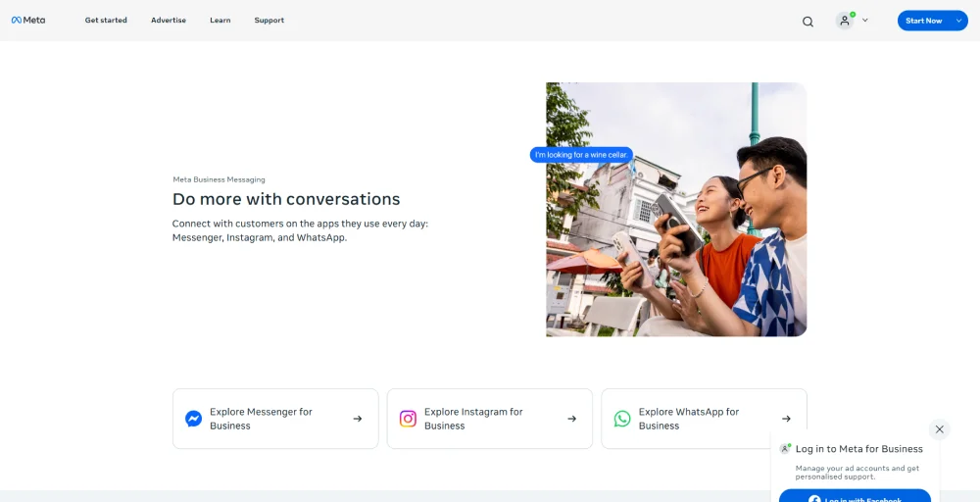Click the Do more with conversations heading
The image size is (980, 502).
point(286,199)
